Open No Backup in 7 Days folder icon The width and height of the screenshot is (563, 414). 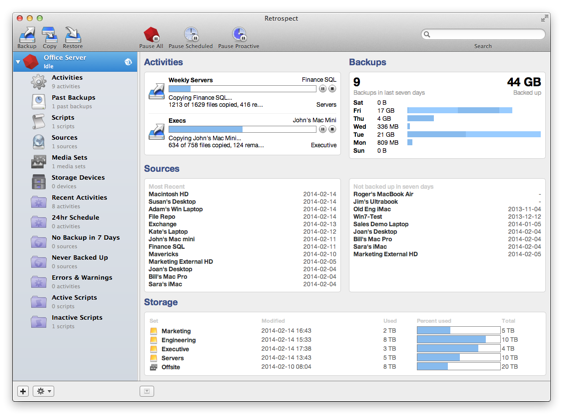pos(38,242)
